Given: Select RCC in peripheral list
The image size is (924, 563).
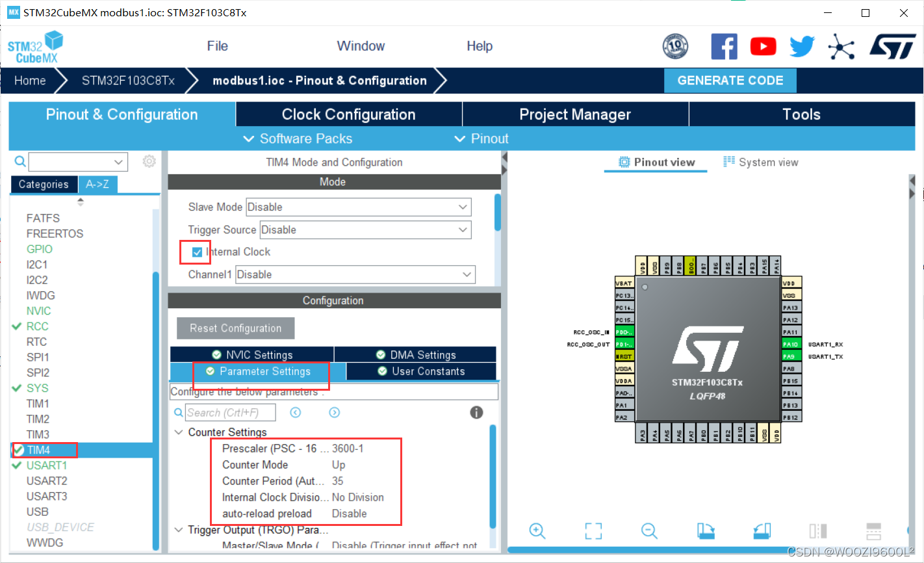Looking at the screenshot, I should (37, 326).
